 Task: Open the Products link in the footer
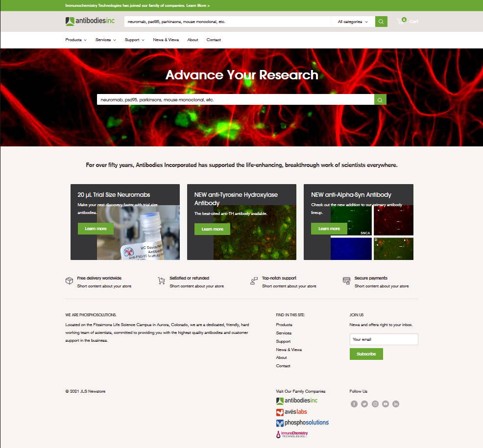(x=284, y=325)
